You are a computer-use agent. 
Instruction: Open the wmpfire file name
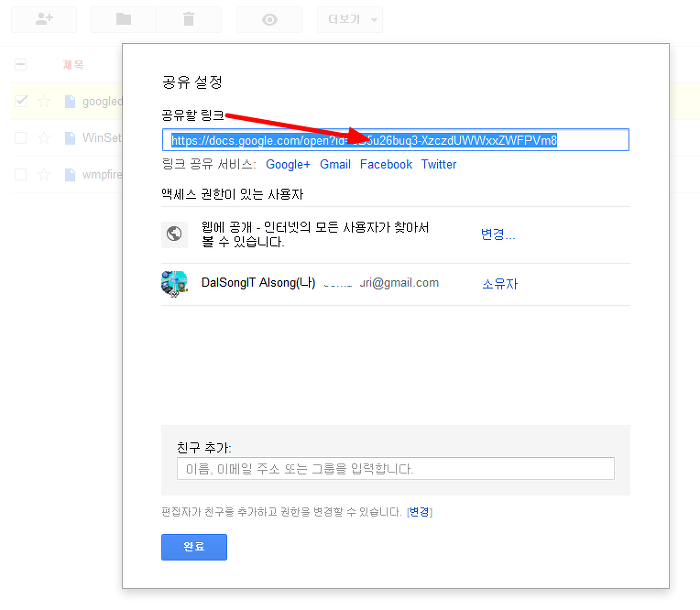point(102,175)
